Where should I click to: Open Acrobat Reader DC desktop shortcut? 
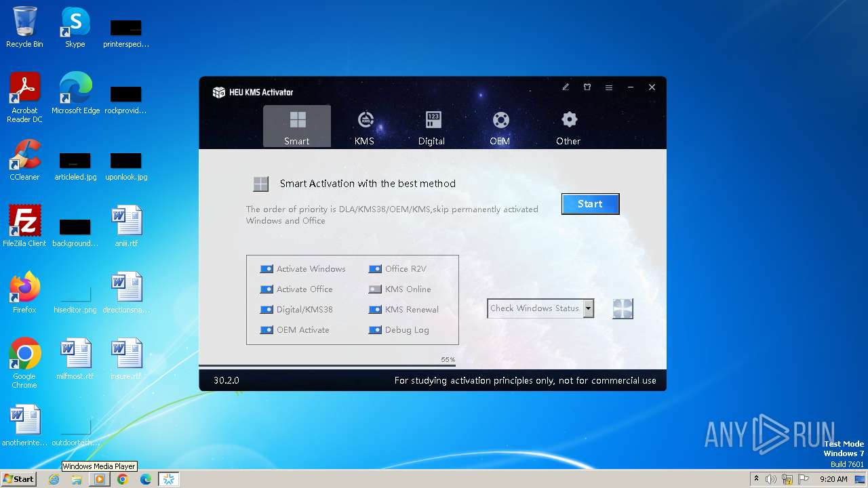(24, 98)
